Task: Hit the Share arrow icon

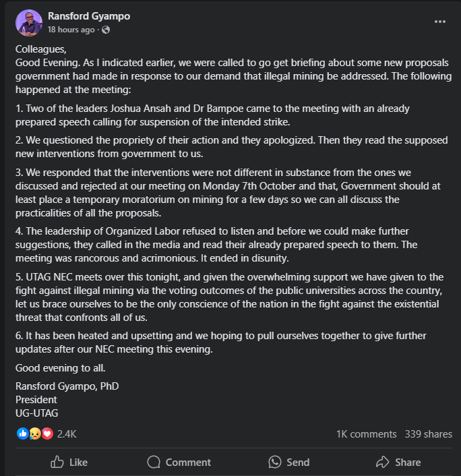Action: tap(383, 462)
